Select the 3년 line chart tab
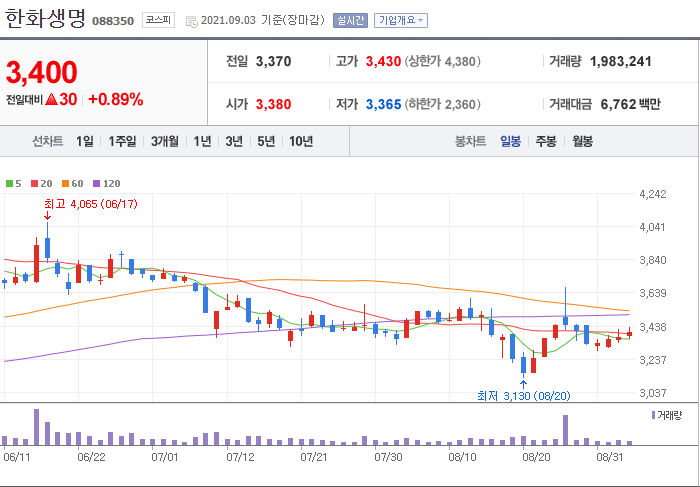700x487 pixels. tap(234, 142)
